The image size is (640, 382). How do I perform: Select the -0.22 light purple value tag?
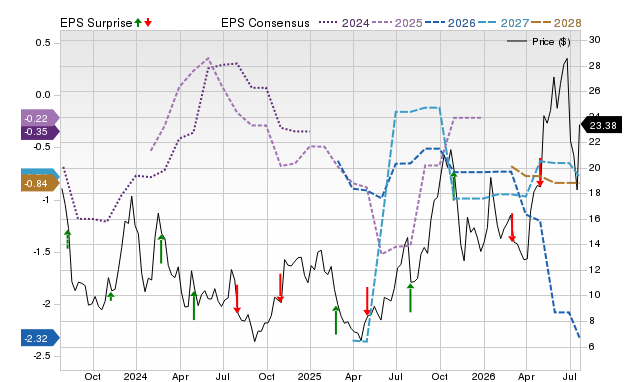point(40,118)
